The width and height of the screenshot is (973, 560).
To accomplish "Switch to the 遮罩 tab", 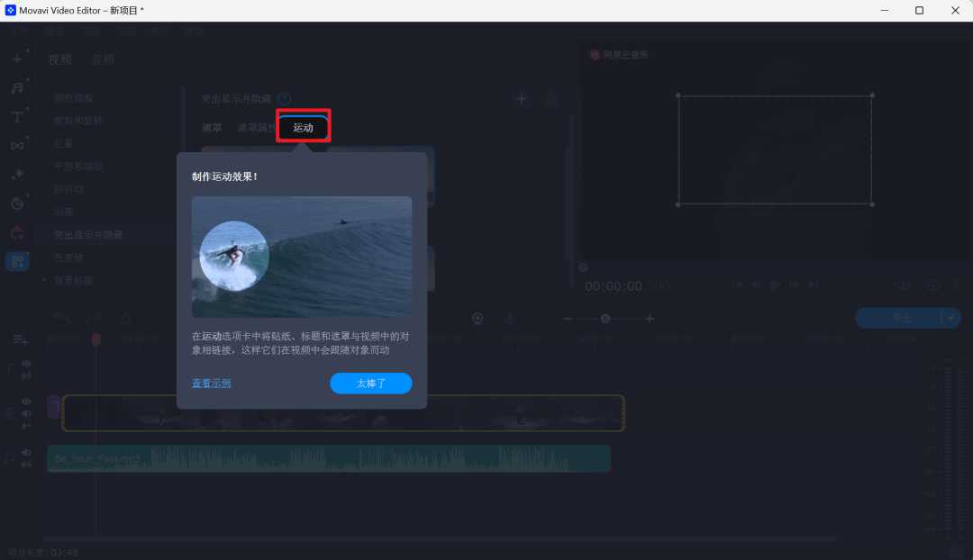I will [x=212, y=127].
